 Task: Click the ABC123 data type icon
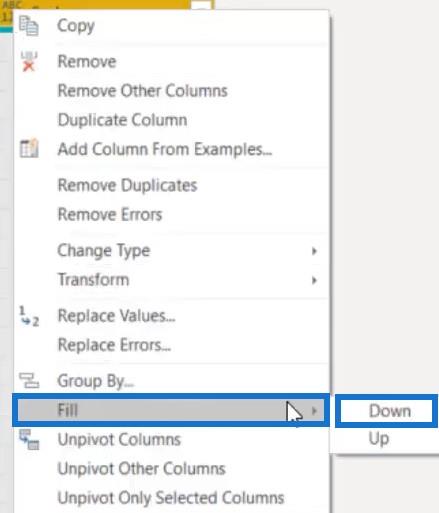(x=7, y=11)
